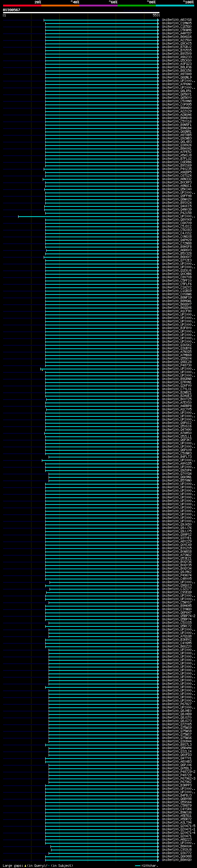This screenshot has width=197, height=868.
Task: Select hit UniRef100_A7EVS0
Action: (x=177, y=403)
